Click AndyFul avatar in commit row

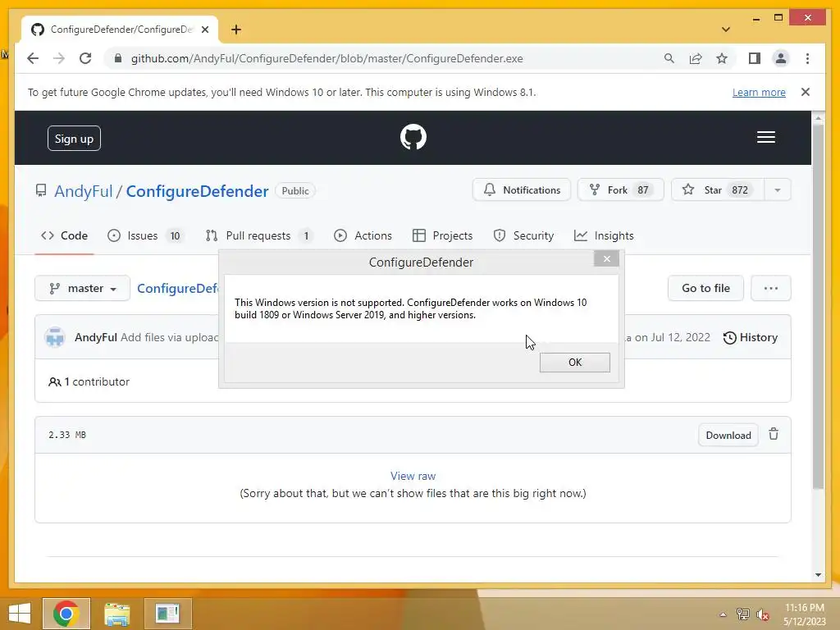pyautogui.click(x=55, y=337)
